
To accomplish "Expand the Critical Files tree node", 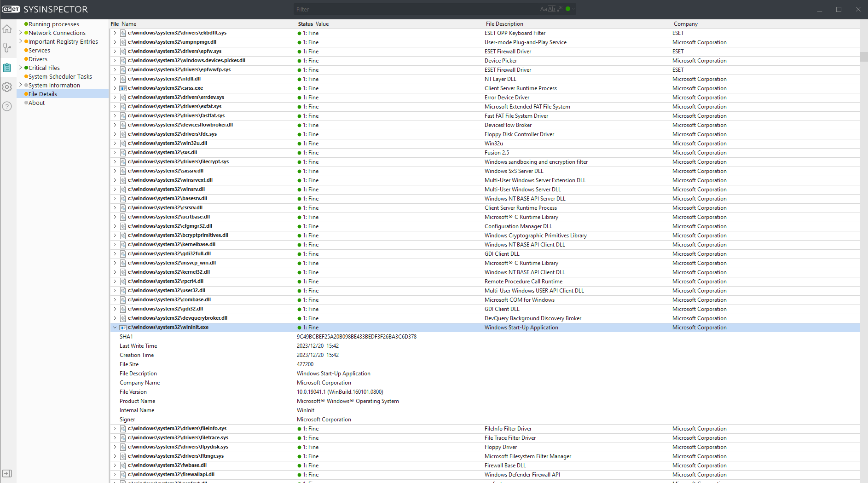I will click(21, 68).
